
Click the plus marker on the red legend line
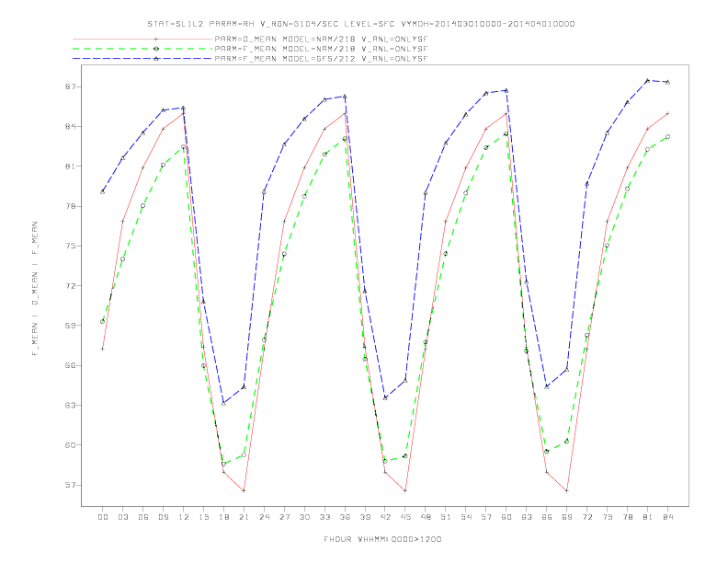click(156, 39)
